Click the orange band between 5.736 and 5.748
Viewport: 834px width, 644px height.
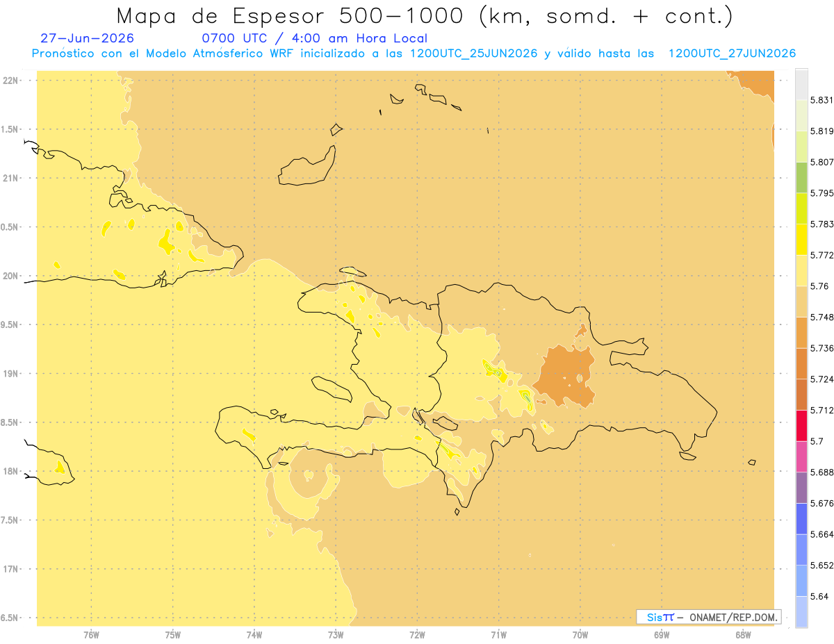pos(801,332)
